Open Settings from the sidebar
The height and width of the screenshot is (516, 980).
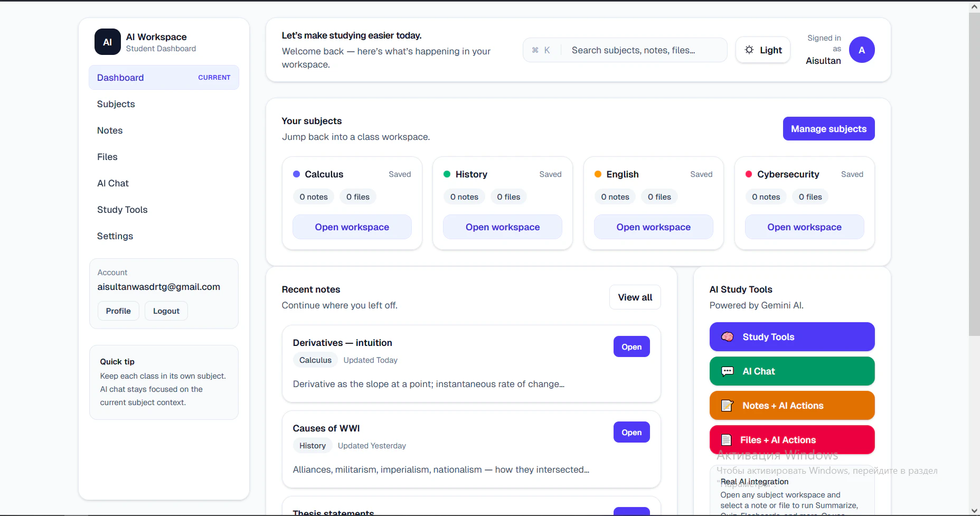pyautogui.click(x=115, y=236)
